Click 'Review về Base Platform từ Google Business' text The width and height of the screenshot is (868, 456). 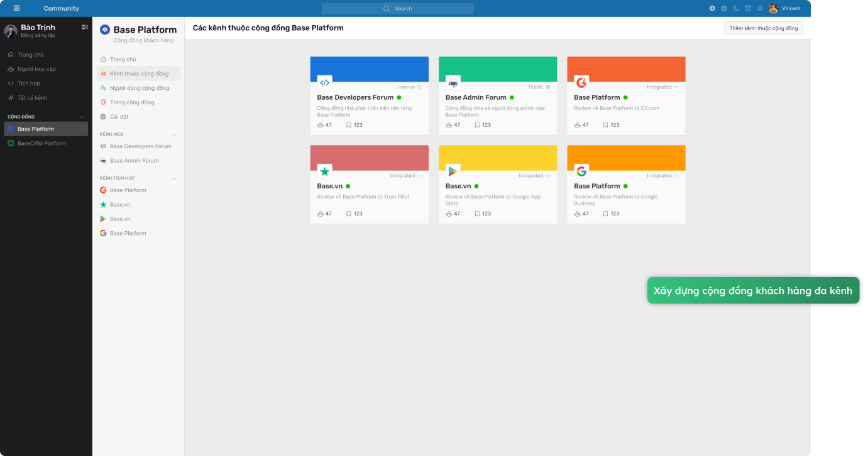click(616, 200)
